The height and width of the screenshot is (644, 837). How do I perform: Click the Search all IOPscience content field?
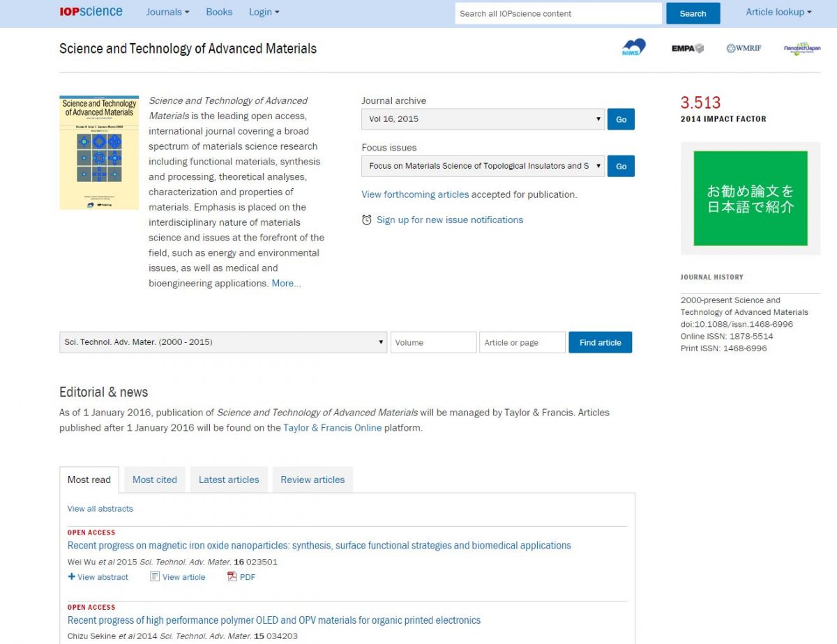coord(559,13)
